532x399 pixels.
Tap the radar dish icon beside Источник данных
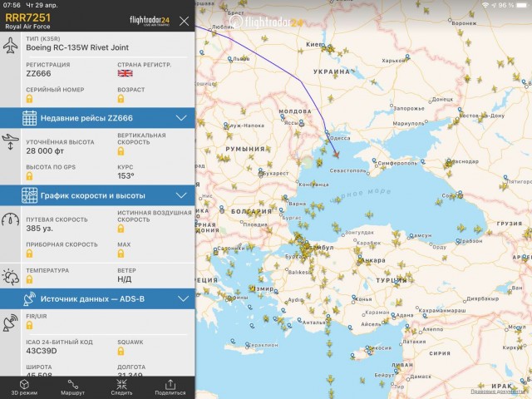pos(30,299)
